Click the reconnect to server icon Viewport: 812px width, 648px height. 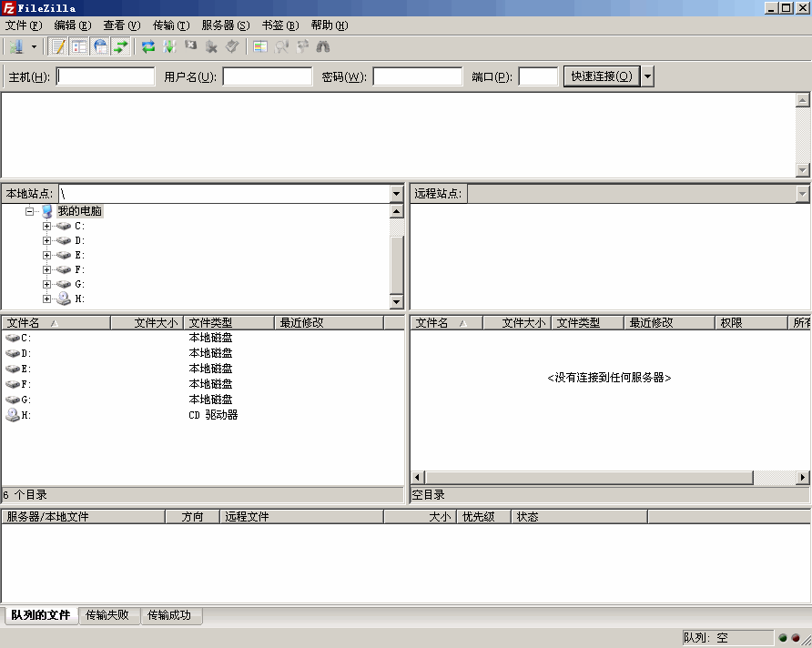click(x=232, y=47)
